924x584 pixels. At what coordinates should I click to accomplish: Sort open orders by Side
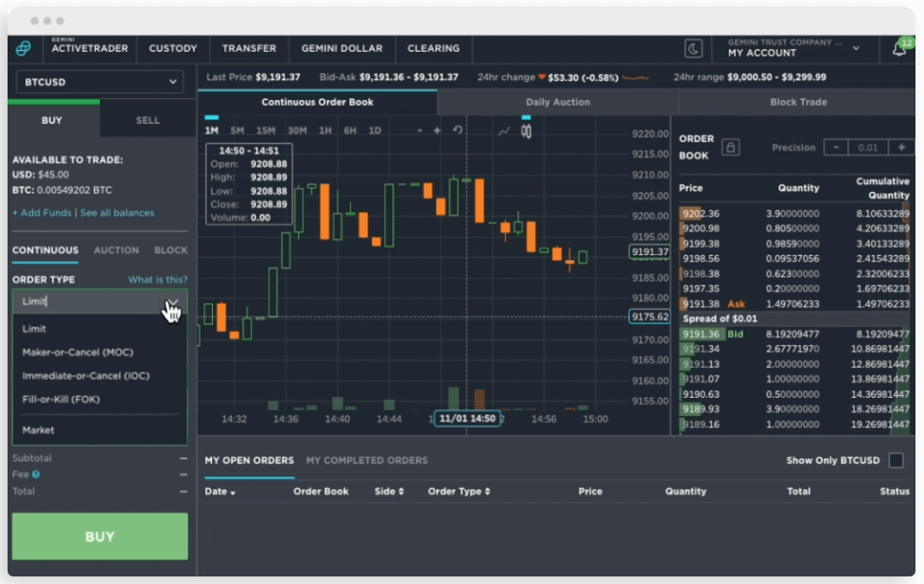point(389,491)
